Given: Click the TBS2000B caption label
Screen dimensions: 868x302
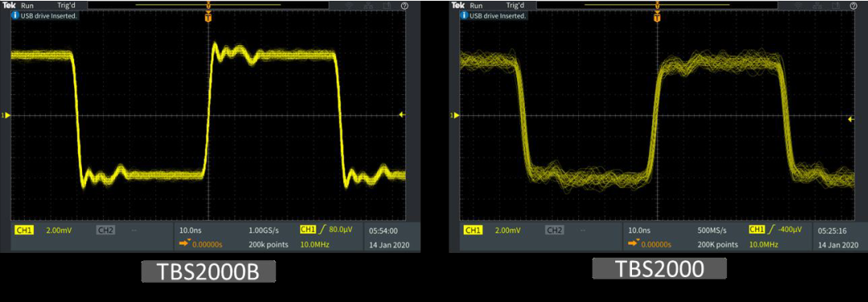Looking at the screenshot, I should click(x=208, y=271).
